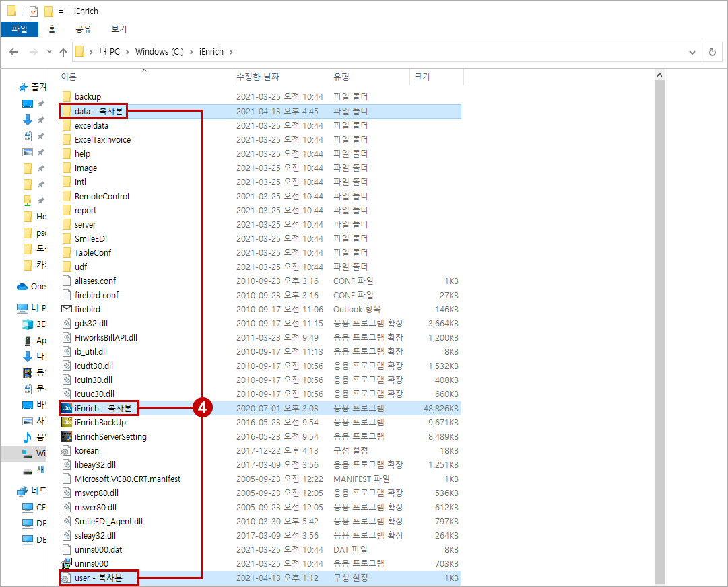Click the iEnrichServerSetting application icon
This screenshot has width=728, height=587.
[67, 437]
